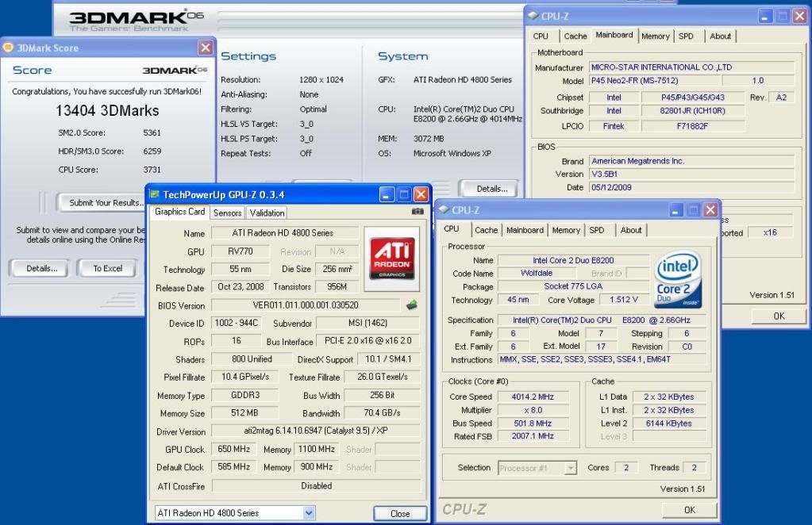Open the Processor #1 selection dropdown
The width and height of the screenshot is (812, 525).
[x=570, y=468]
